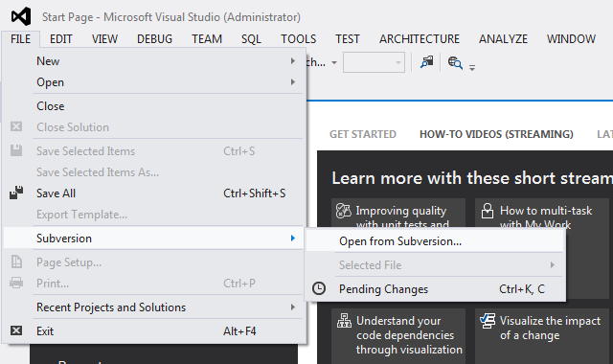The image size is (613, 364).
Task: Open Understand your code dependencies video
Action: click(x=398, y=335)
